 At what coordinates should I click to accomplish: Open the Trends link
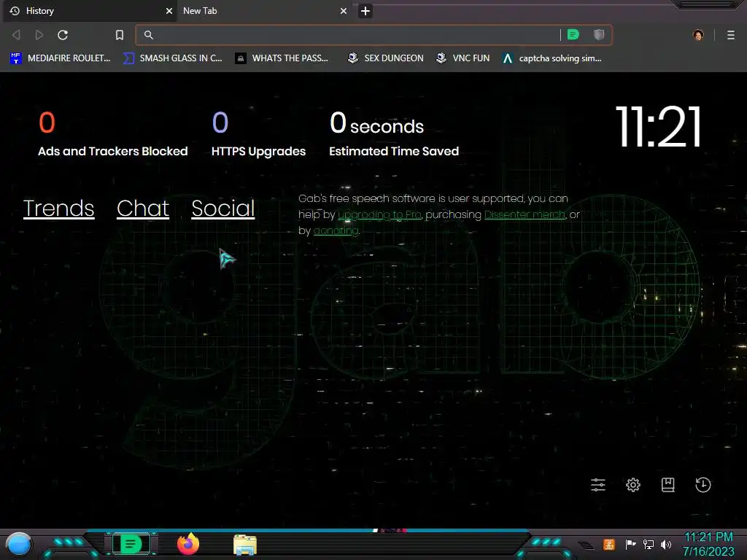(x=58, y=209)
